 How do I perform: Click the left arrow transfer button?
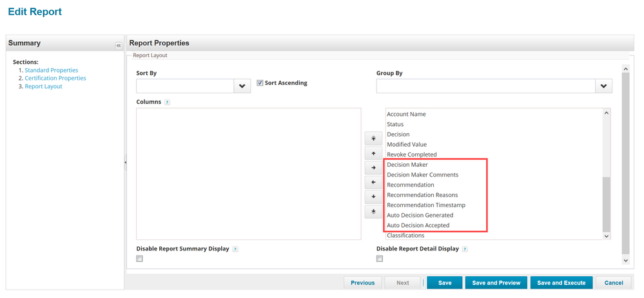tap(373, 182)
